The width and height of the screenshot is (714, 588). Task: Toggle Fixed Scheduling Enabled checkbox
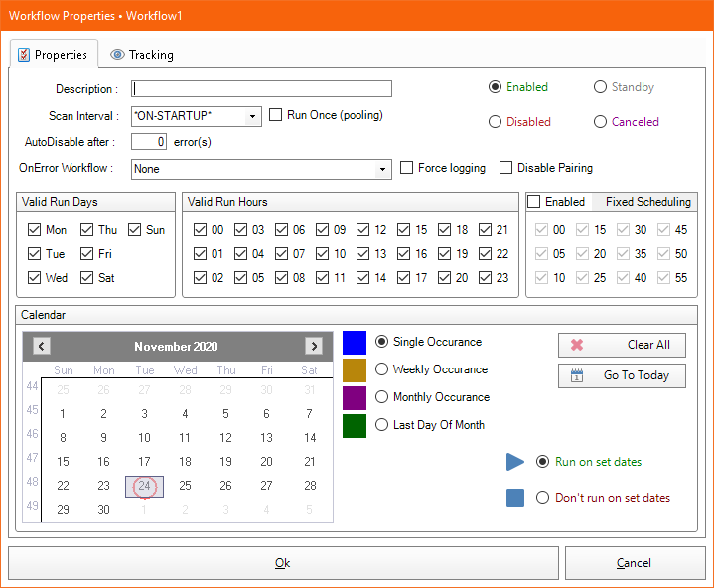(x=533, y=202)
